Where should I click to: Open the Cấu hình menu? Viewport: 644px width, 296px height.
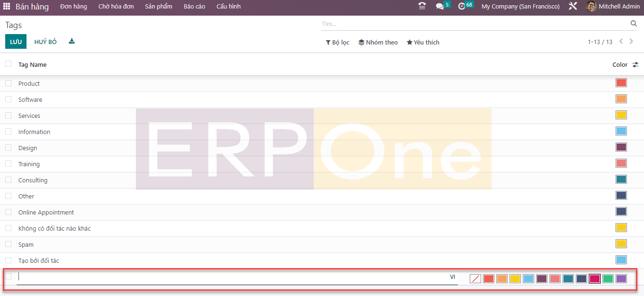pyautogui.click(x=228, y=7)
